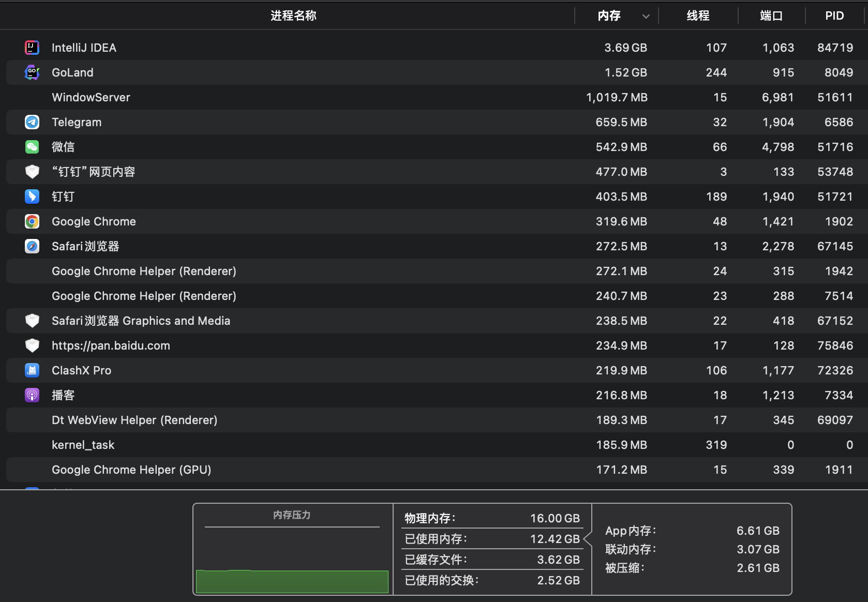Sort by the 进程名称 column header
The height and width of the screenshot is (602, 868).
293,16
